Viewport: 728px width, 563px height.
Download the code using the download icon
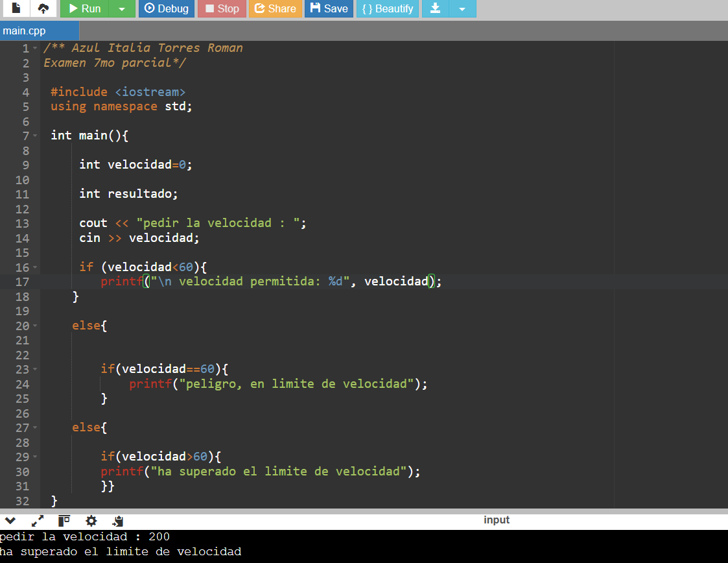tap(435, 8)
